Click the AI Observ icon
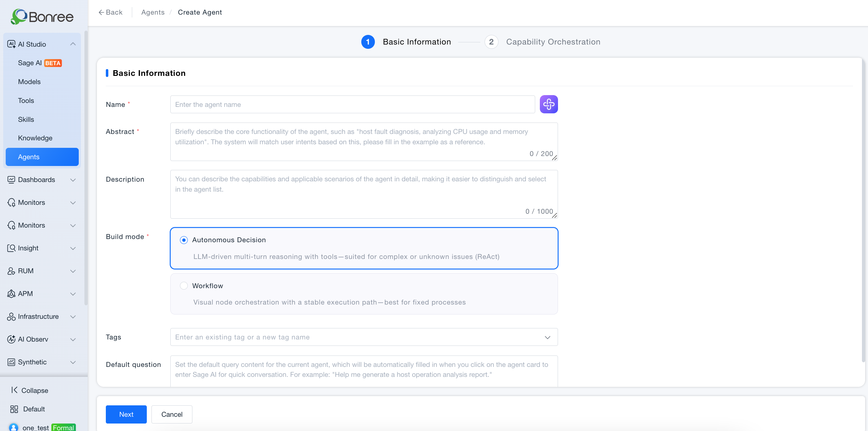 pos(11,339)
